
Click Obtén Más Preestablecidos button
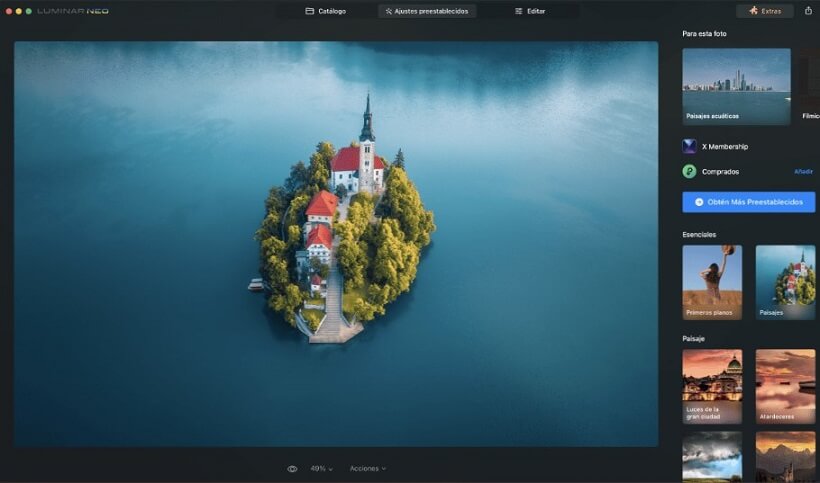(x=748, y=202)
